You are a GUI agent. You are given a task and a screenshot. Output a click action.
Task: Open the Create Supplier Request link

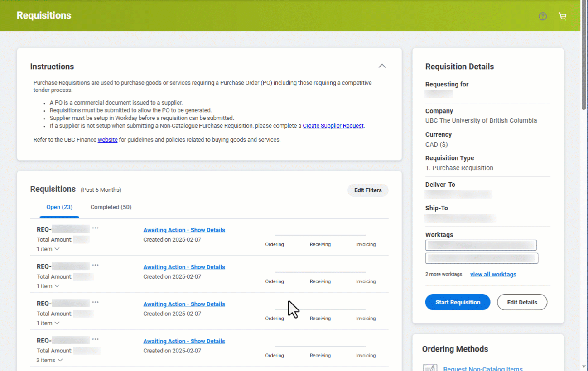[333, 126]
